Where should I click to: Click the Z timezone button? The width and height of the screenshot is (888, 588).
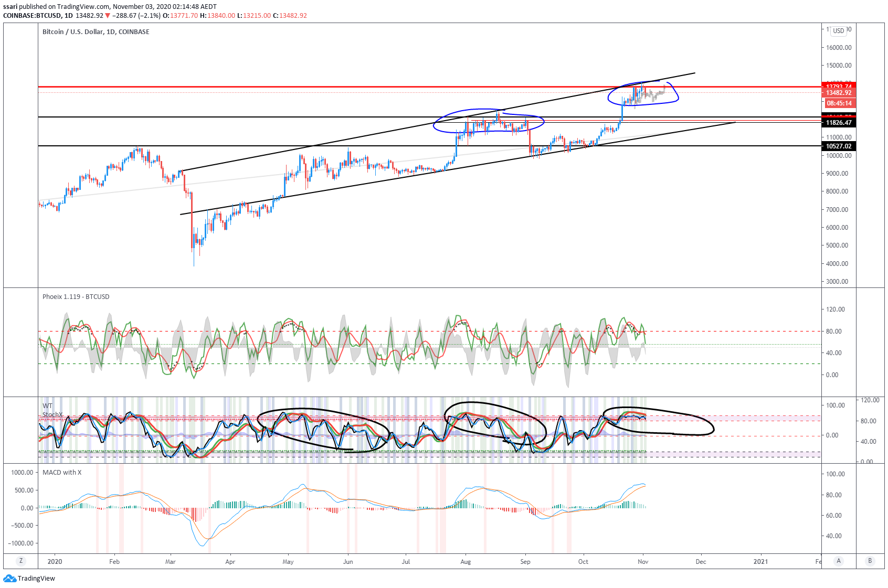click(x=21, y=561)
